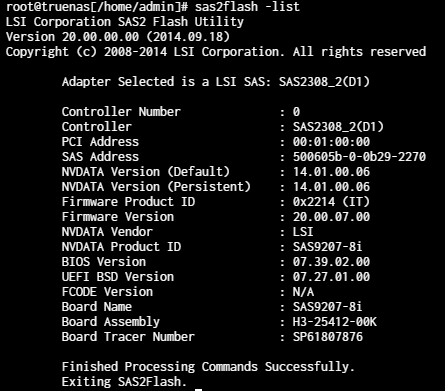Click the Version 20.00.00.00 utility line
Screen dimensions: 445x391
[118, 37]
